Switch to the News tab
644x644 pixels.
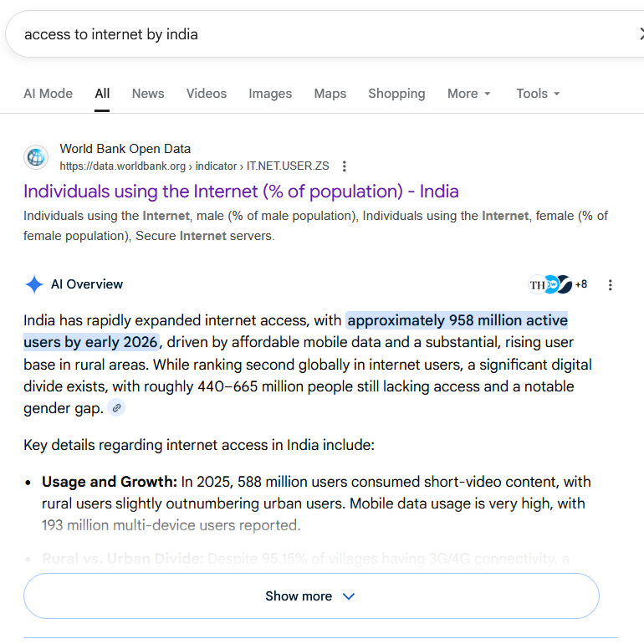click(x=148, y=94)
